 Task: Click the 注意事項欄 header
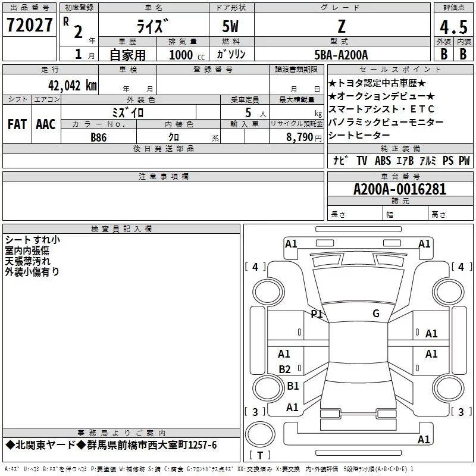pos(163,176)
